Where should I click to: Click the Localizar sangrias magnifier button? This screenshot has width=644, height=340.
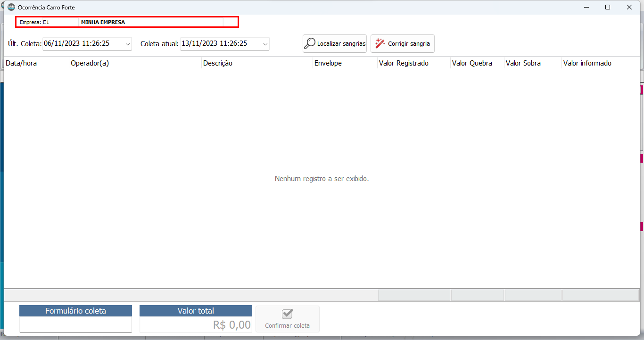coord(335,43)
